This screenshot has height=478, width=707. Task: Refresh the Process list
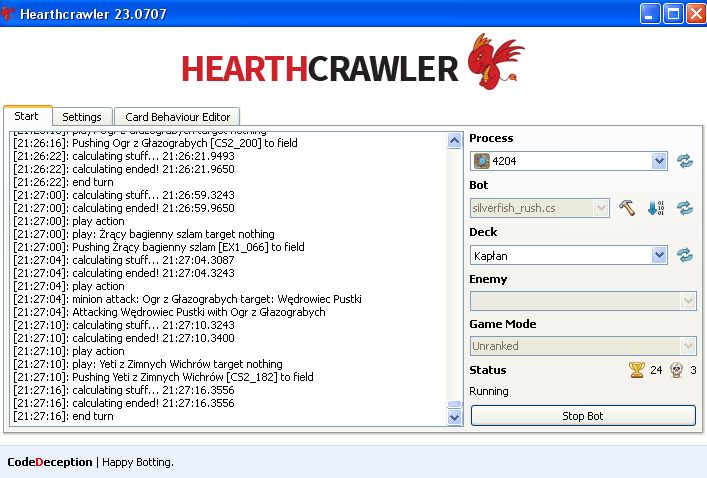click(684, 161)
